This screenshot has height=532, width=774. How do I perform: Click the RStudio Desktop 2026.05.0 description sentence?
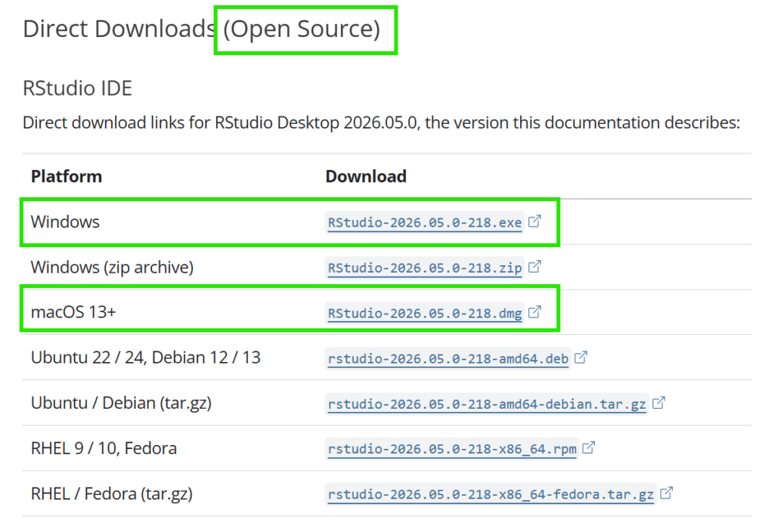[x=381, y=122]
